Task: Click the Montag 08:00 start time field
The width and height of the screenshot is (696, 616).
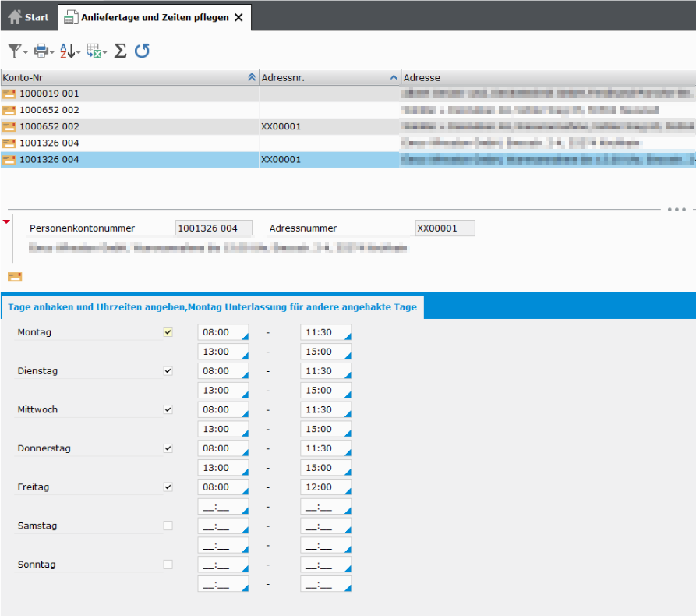Action: click(x=222, y=332)
